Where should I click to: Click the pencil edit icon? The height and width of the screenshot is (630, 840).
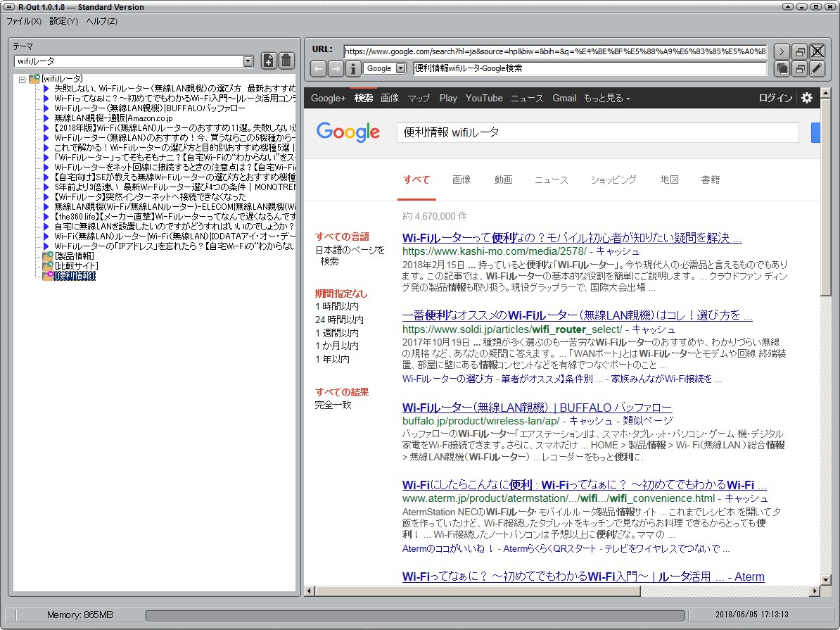pos(817,68)
